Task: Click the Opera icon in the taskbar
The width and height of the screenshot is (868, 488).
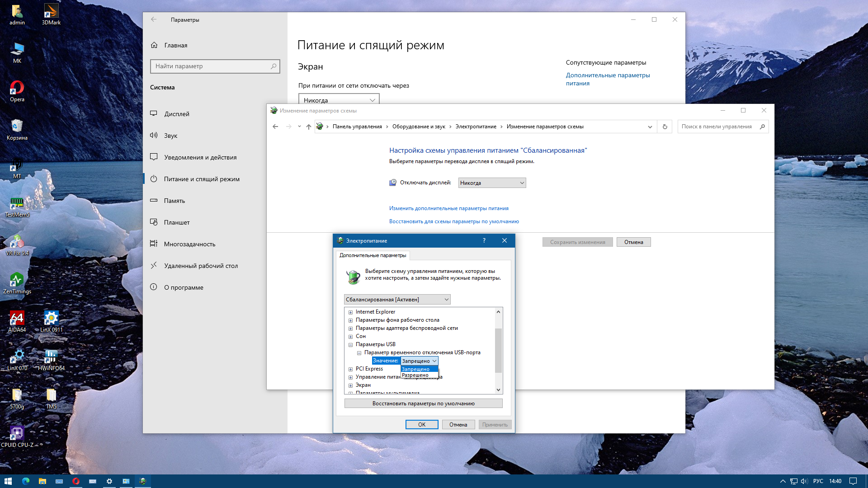Action: click(x=76, y=481)
